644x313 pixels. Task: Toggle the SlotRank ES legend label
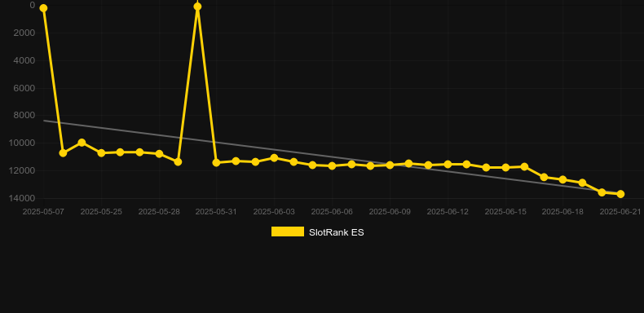coord(336,232)
